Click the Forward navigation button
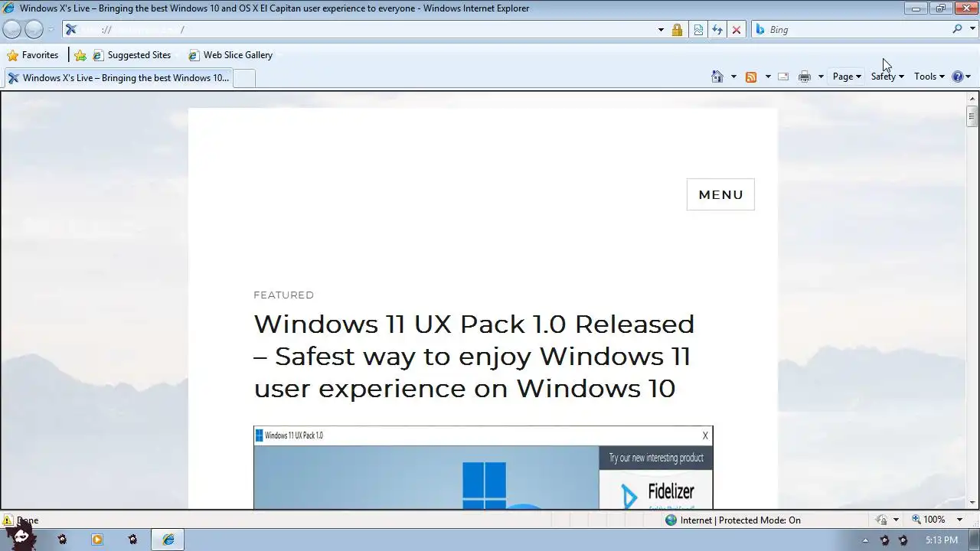The image size is (980, 551). click(34, 30)
